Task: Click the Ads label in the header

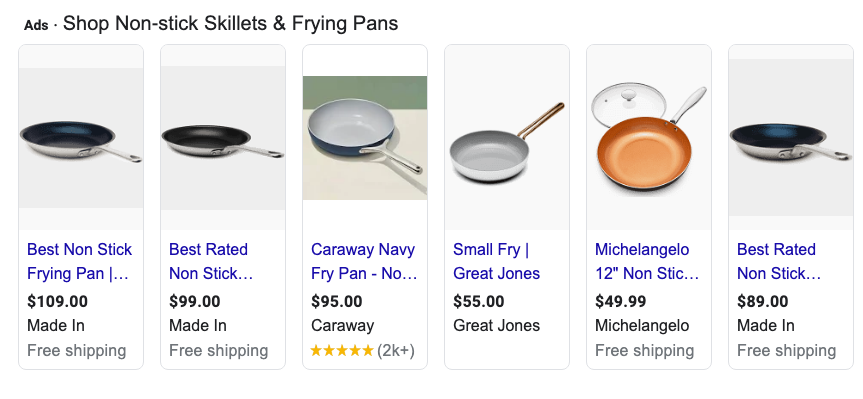Action: click(36, 25)
